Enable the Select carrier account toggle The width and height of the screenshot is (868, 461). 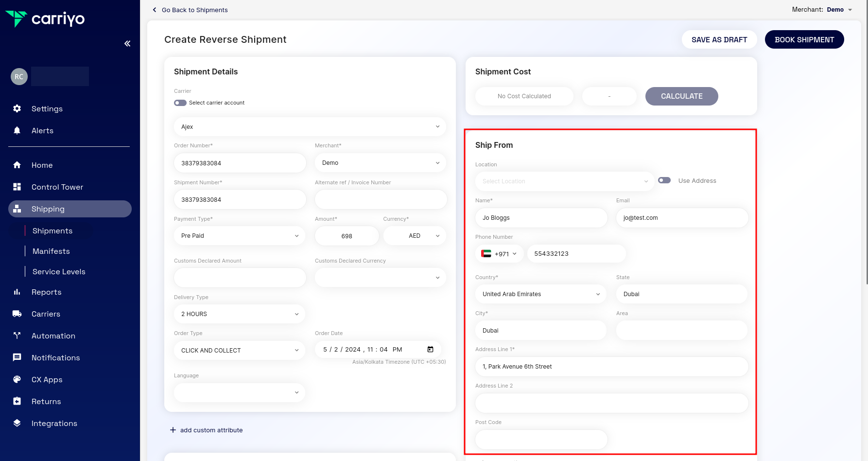180,103
